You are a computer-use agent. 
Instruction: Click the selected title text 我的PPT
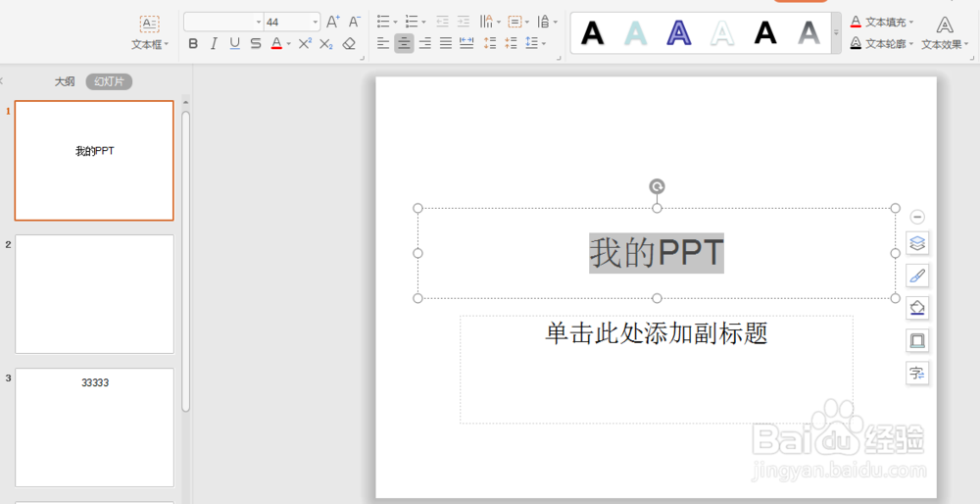point(657,253)
